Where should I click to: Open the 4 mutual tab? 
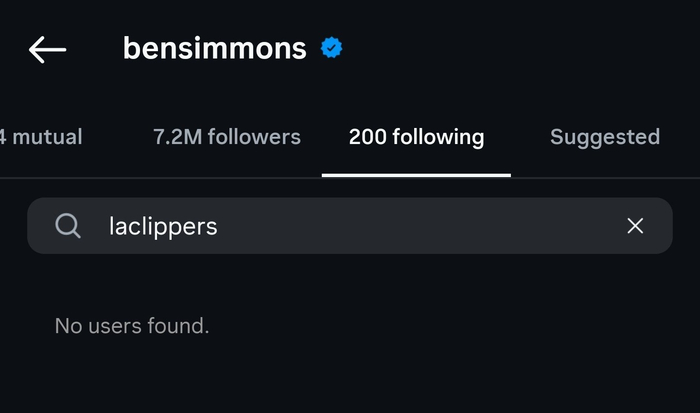(x=40, y=137)
